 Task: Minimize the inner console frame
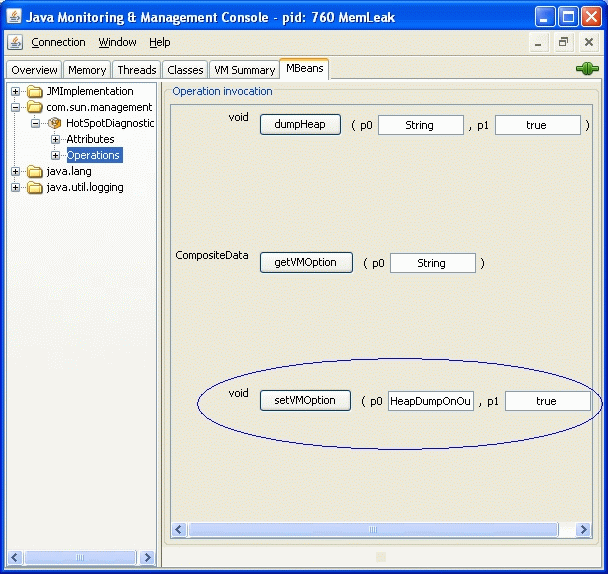[x=538, y=43]
